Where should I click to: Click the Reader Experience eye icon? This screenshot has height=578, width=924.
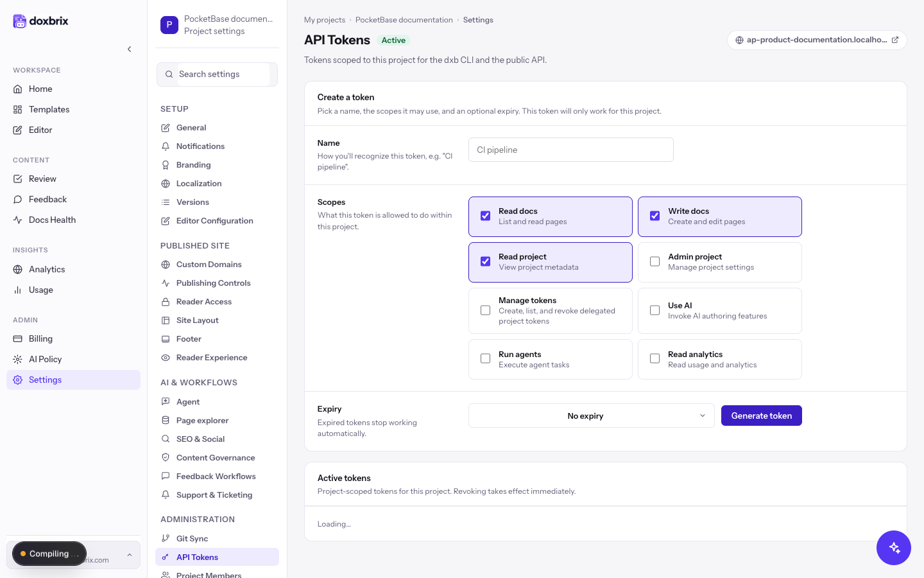click(166, 358)
